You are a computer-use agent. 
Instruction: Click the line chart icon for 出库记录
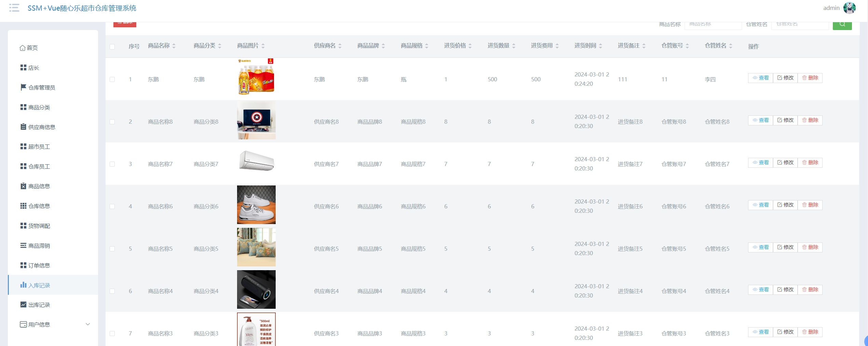click(x=23, y=305)
